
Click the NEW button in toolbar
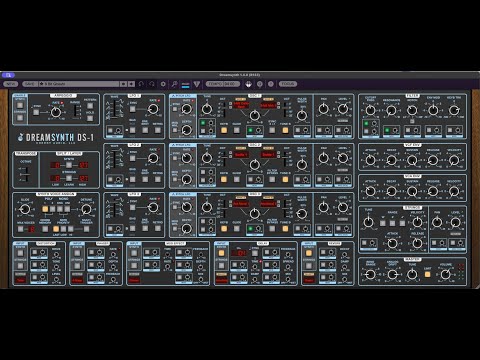(x=10, y=84)
